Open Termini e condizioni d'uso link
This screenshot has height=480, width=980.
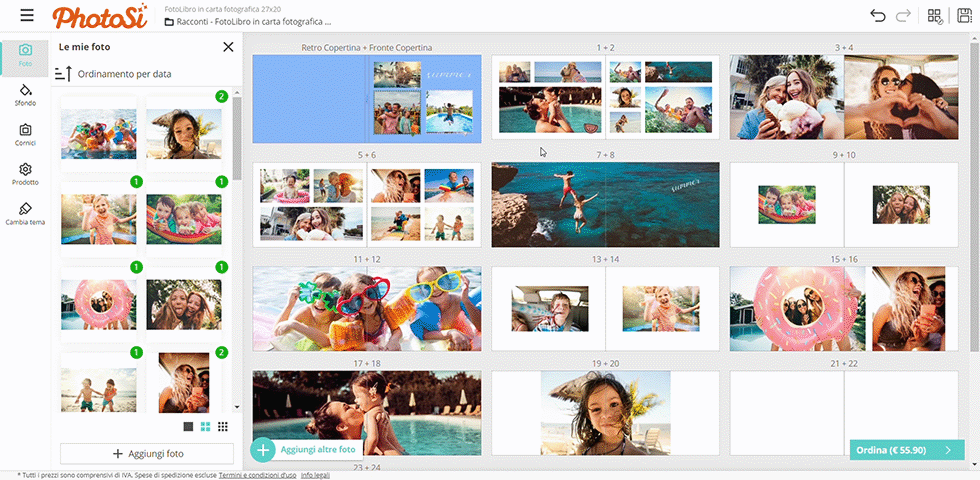click(257, 475)
